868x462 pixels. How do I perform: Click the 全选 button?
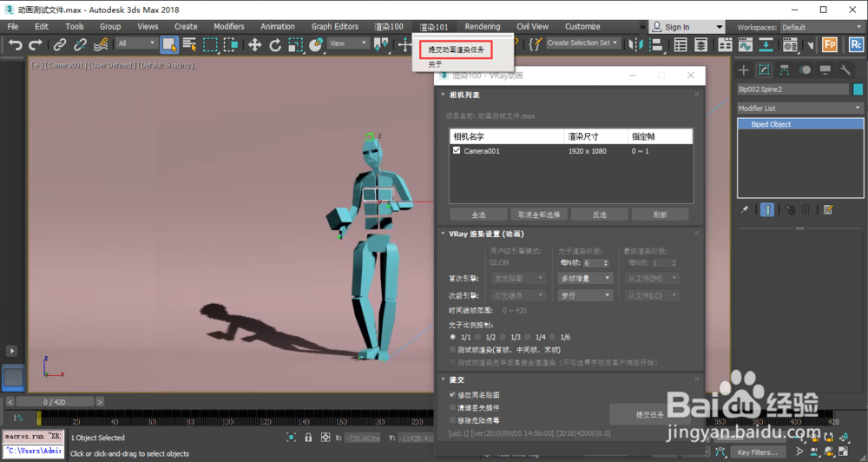tap(478, 214)
